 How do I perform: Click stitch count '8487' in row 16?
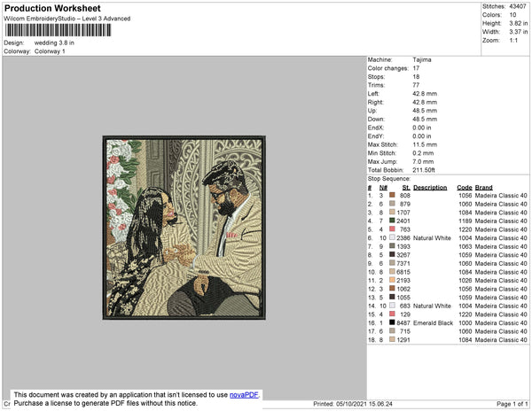(x=403, y=323)
